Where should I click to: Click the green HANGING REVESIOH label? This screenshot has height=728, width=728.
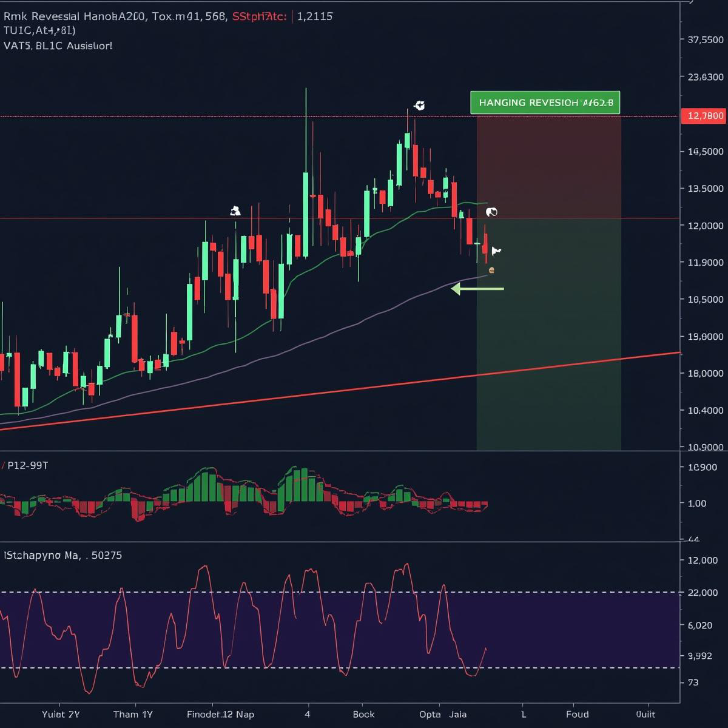click(x=545, y=103)
